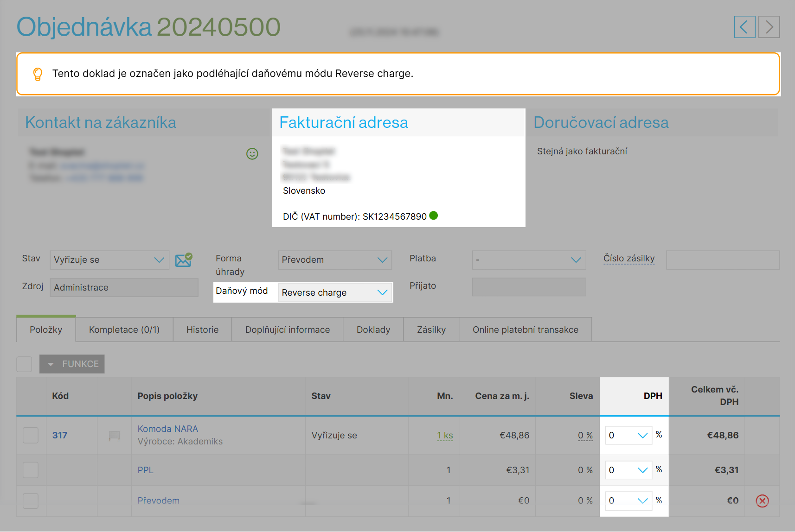
Task: Open the Komoda NARA item link
Action: tap(168, 429)
